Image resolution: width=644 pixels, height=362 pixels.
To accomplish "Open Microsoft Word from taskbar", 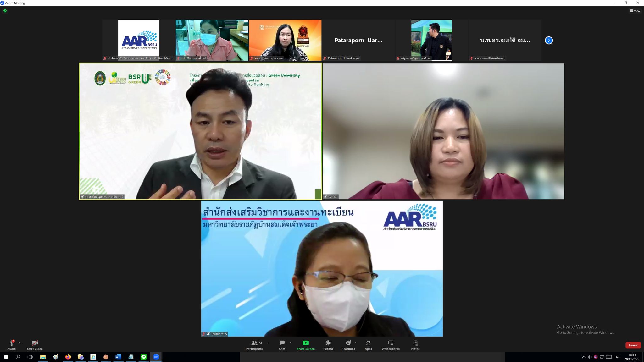I will [x=118, y=357].
